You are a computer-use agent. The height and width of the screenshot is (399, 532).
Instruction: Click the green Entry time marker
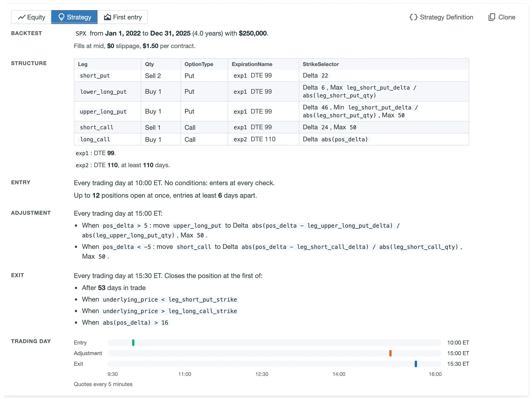click(x=133, y=343)
